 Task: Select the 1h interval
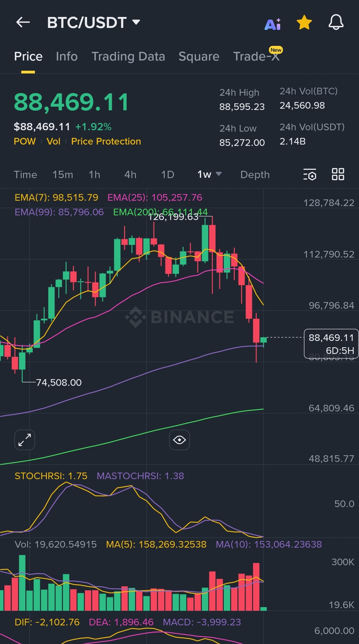click(x=94, y=174)
